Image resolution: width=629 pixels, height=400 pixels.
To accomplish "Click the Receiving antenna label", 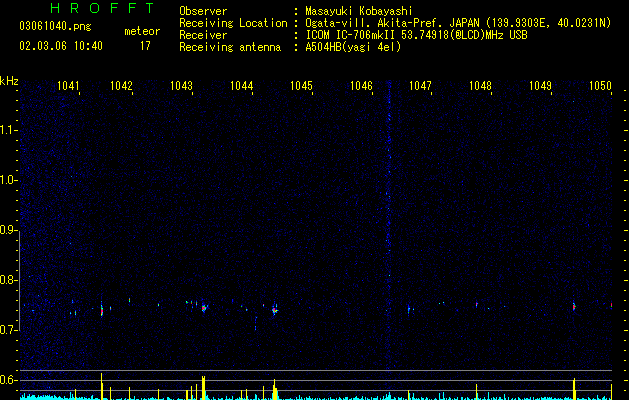I will pos(230,47).
